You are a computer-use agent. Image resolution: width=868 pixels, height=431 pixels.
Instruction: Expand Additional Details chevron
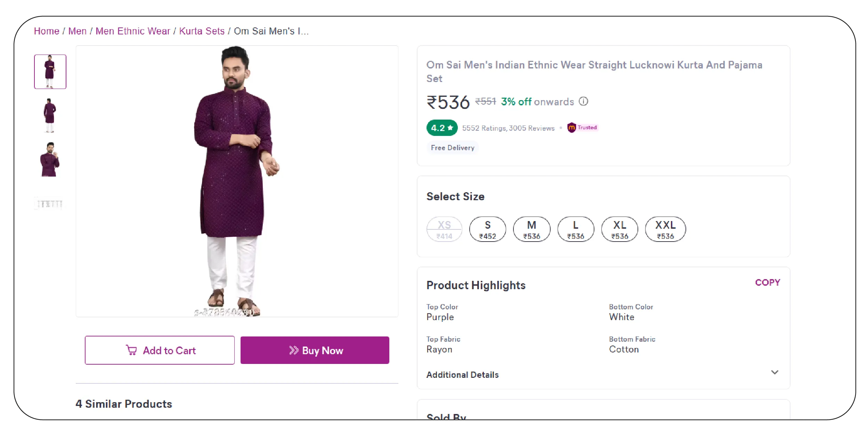tap(774, 372)
